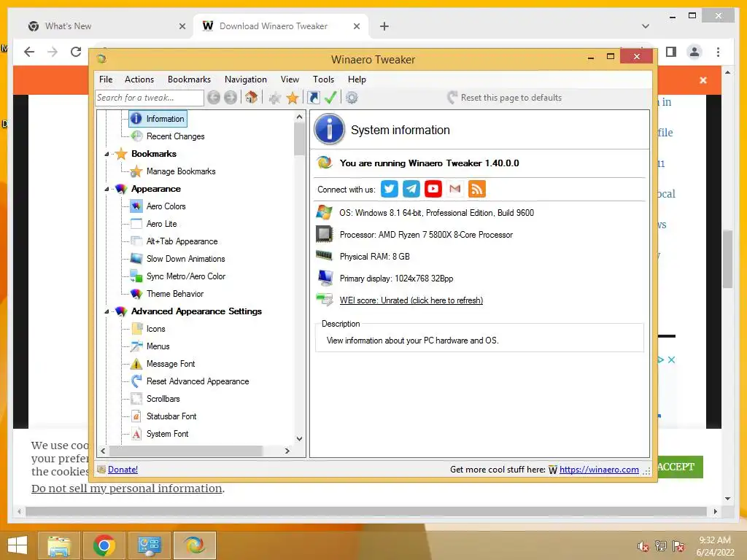Open the Windows Start button
Screen dimensions: 747x560
click(x=18, y=545)
